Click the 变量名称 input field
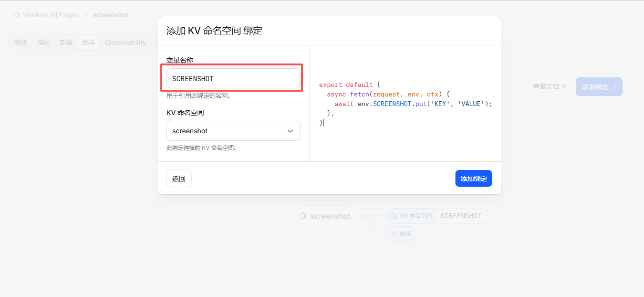This screenshot has width=644, height=297. pyautogui.click(x=233, y=78)
